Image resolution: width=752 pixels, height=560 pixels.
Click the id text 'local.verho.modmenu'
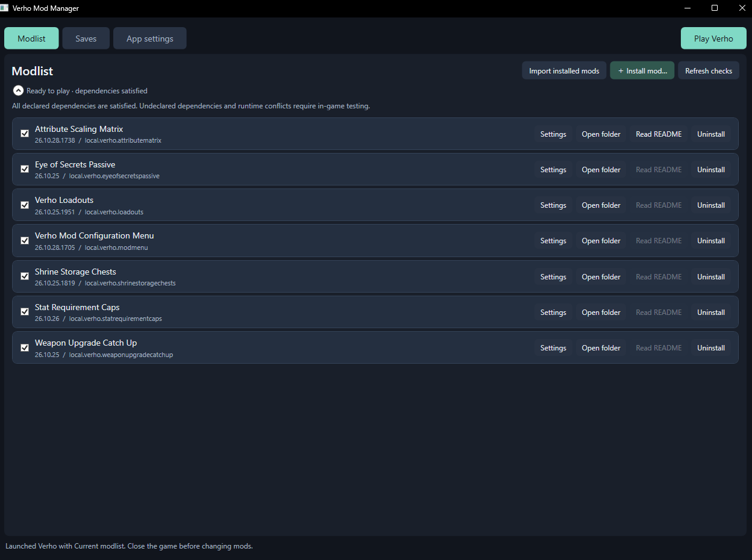click(116, 247)
